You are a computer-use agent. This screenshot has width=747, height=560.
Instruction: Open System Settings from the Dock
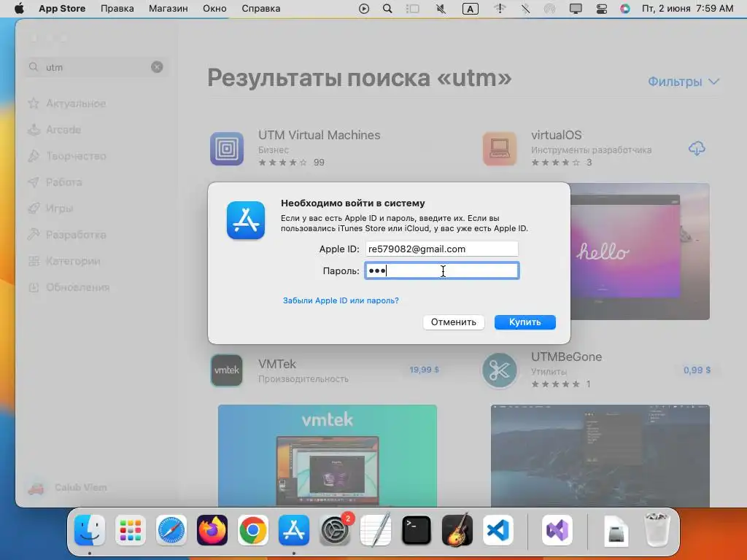334,530
